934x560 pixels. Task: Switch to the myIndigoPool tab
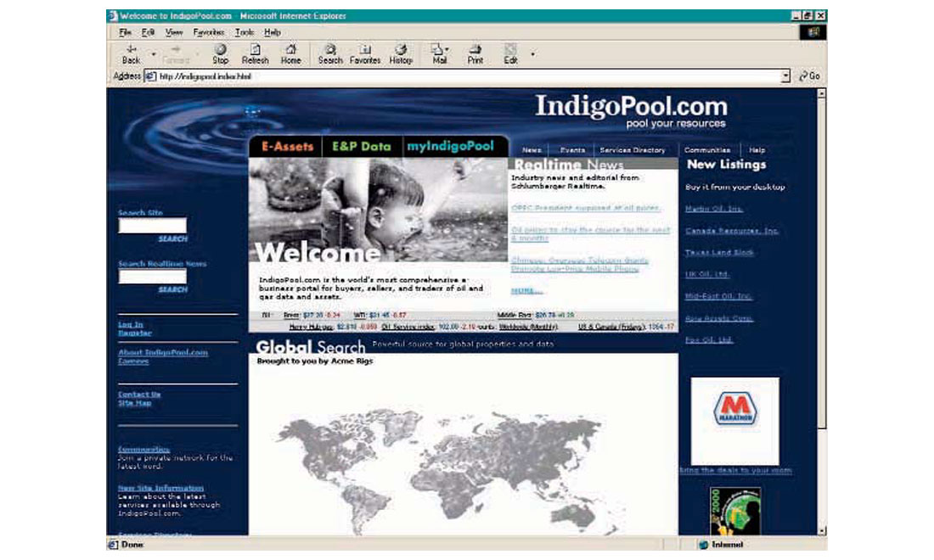tap(450, 147)
